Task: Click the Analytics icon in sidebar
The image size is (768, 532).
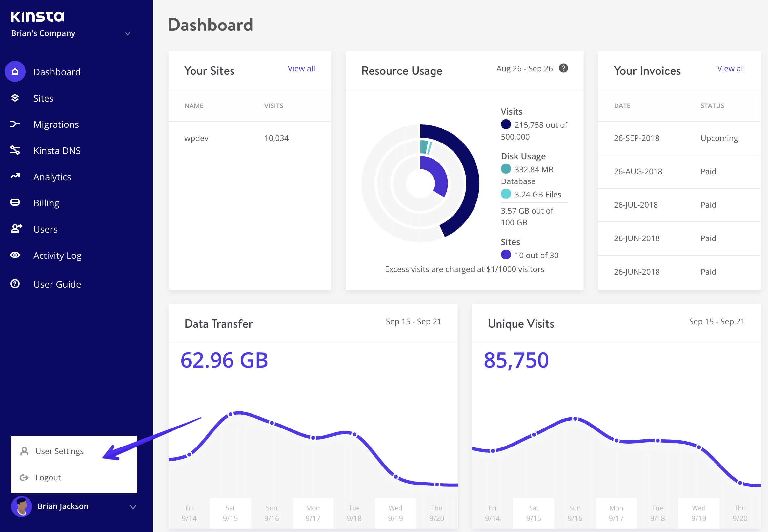Action: pos(16,176)
